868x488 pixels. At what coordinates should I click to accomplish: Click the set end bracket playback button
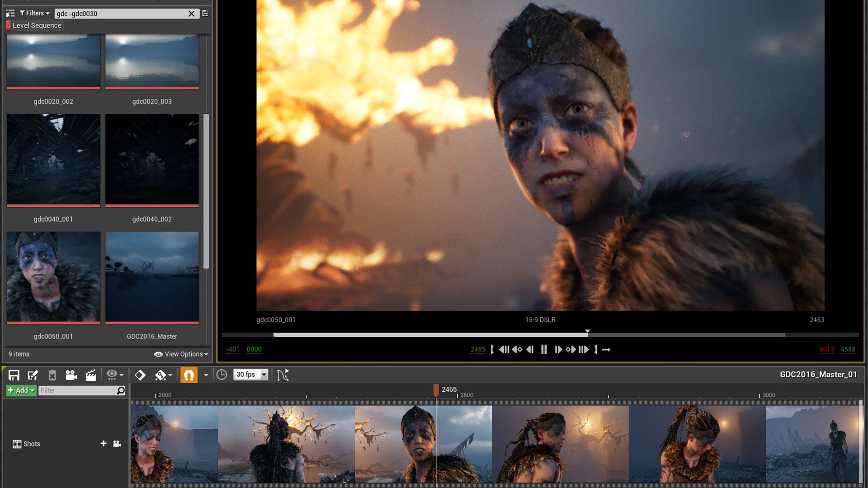(x=595, y=349)
